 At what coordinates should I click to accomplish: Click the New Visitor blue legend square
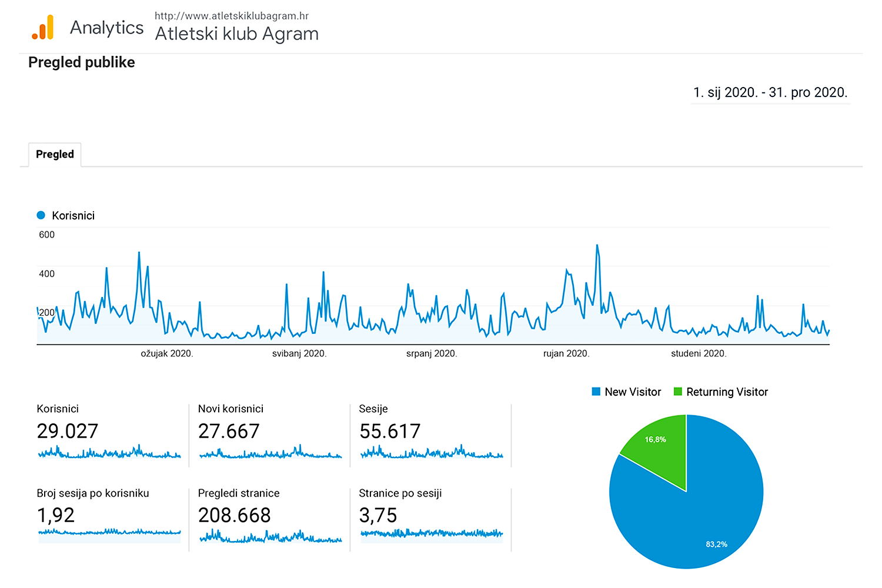click(596, 392)
